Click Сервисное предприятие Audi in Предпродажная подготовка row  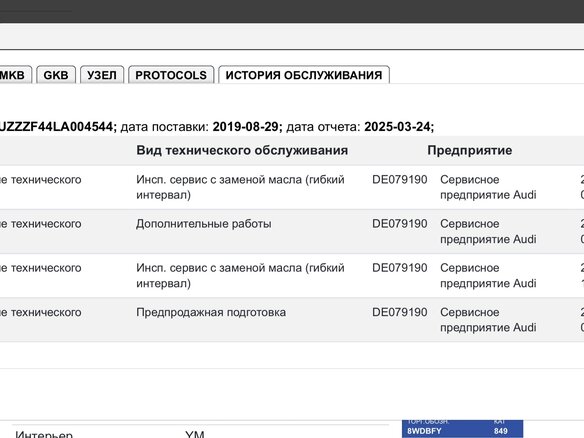point(488,320)
